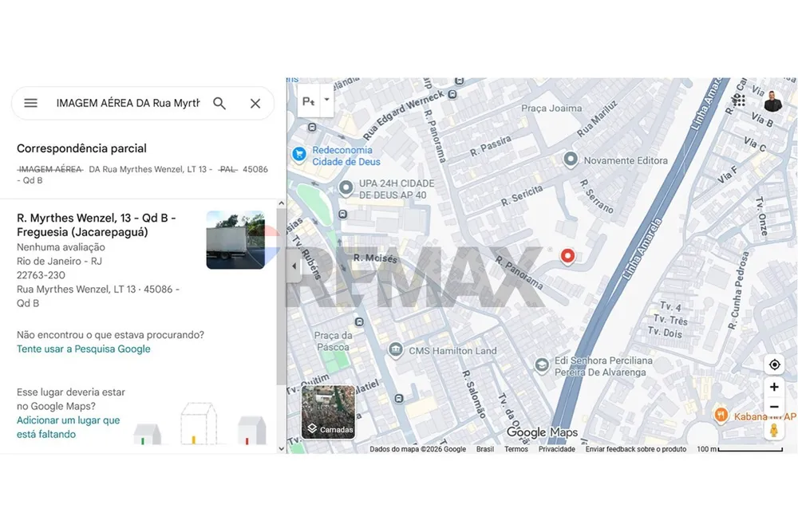Click the Correspondência parcial heading
The image size is (798, 532).
81,148
